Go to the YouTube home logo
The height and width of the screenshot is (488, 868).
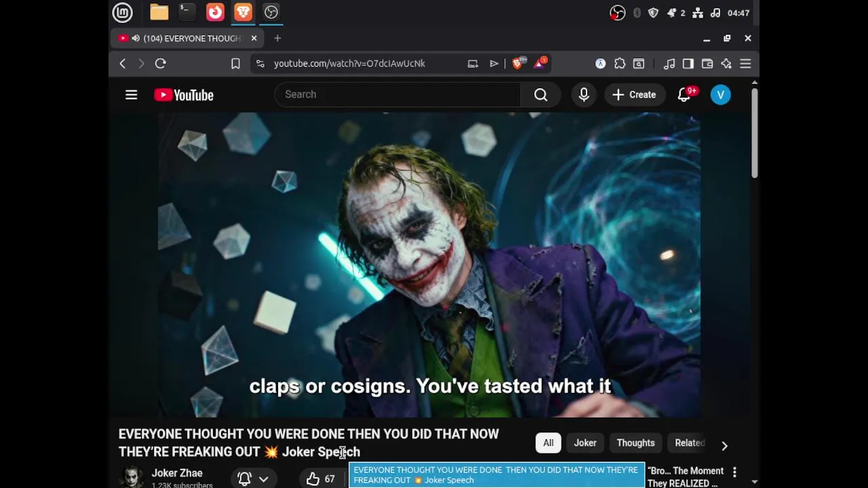184,95
